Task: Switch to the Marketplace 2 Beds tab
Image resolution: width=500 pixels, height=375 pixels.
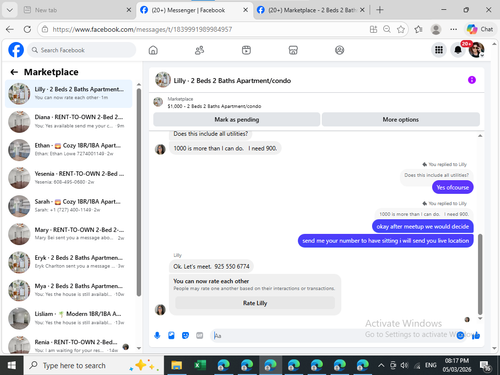Action: tap(311, 10)
